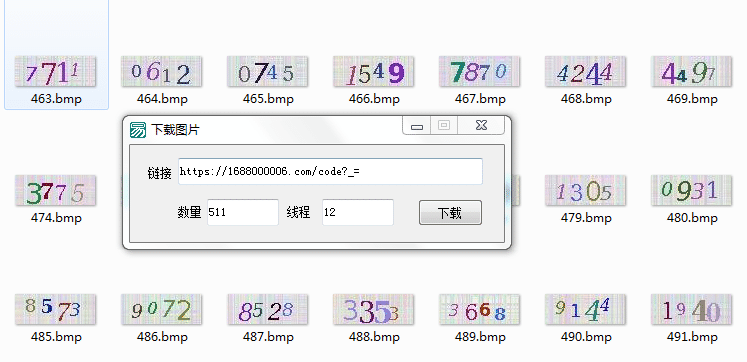Focus the 数量 quantity field
Viewport: 747px width, 362px height.
pos(242,212)
